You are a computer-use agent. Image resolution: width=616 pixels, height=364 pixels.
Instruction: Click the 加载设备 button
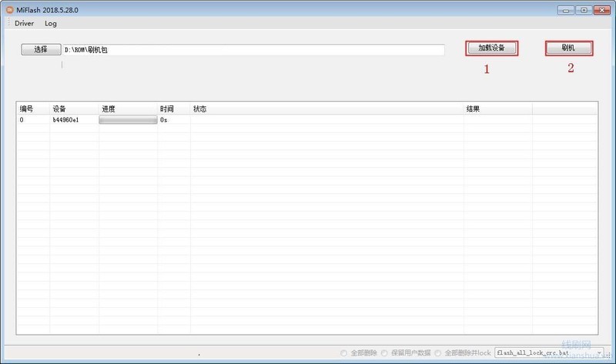point(491,48)
